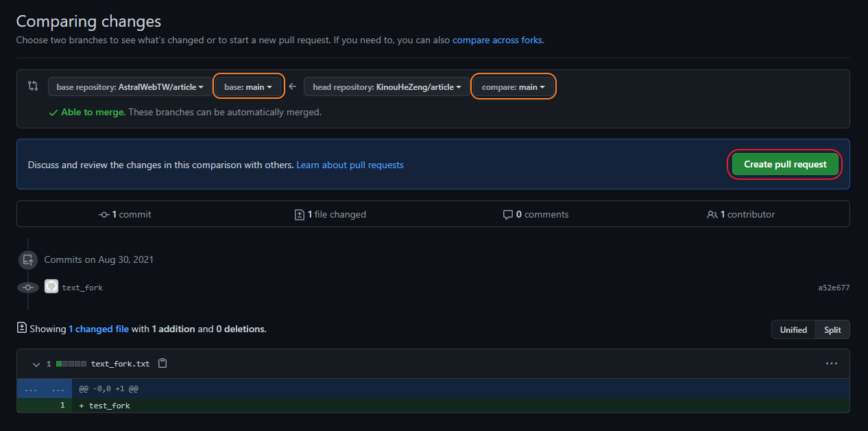Click the commit icon beside 1 commit
Screen dimensions: 868x431
coord(104,214)
